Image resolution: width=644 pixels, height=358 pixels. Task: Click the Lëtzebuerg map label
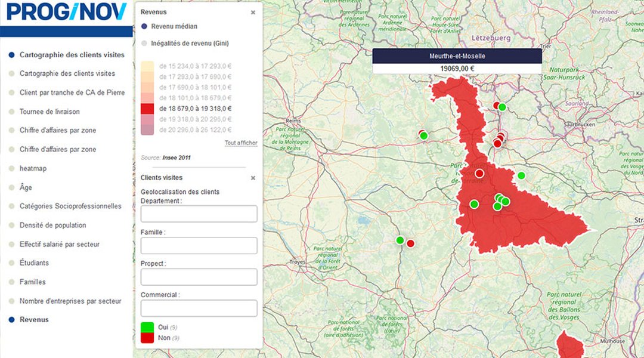tap(491, 38)
